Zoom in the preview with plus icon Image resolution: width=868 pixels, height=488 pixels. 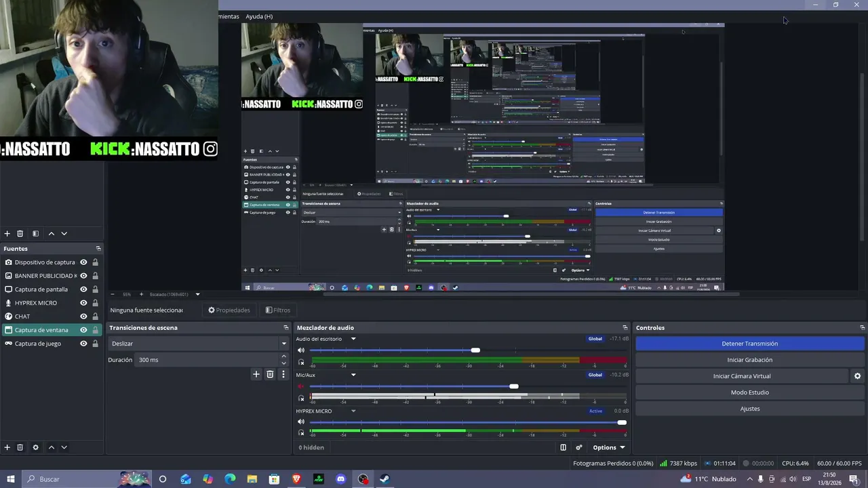(x=141, y=294)
